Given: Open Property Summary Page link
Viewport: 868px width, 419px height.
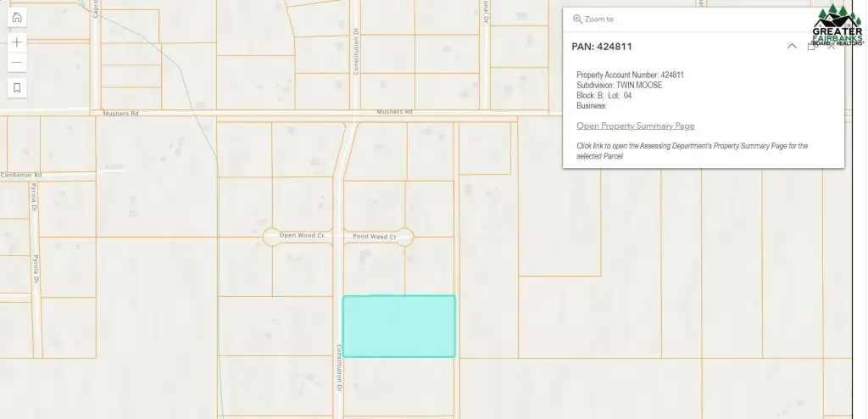Looking at the screenshot, I should (635, 126).
